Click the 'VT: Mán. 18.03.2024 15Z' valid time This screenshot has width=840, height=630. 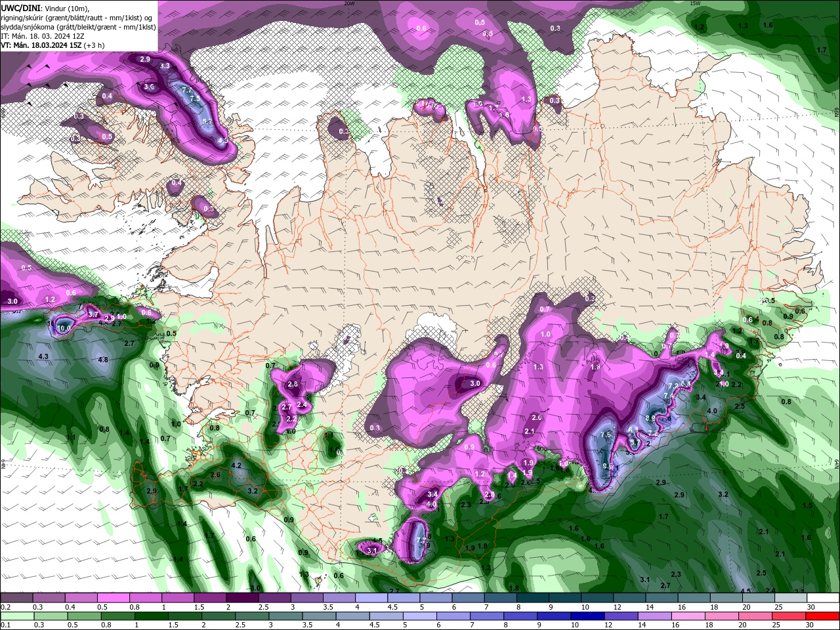(41, 45)
